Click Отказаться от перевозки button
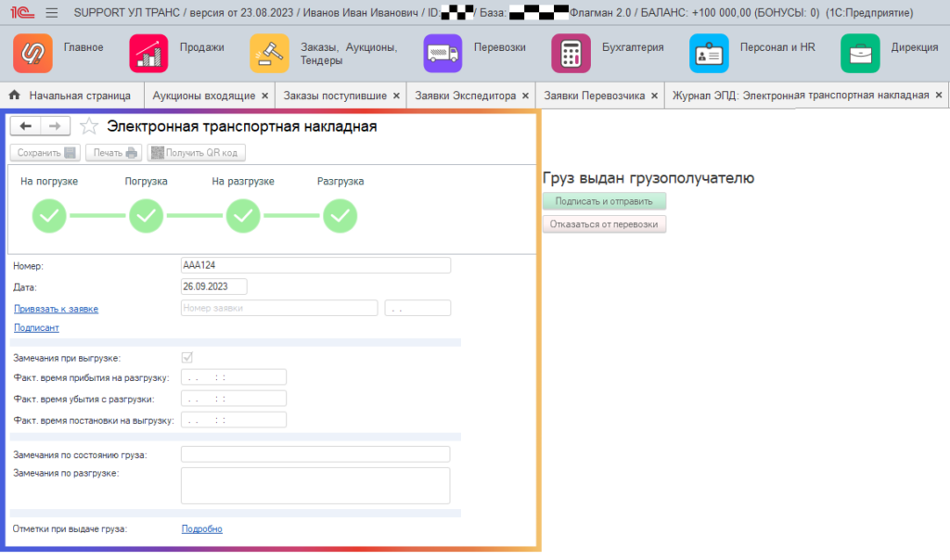This screenshot has height=560, width=950. tap(604, 224)
